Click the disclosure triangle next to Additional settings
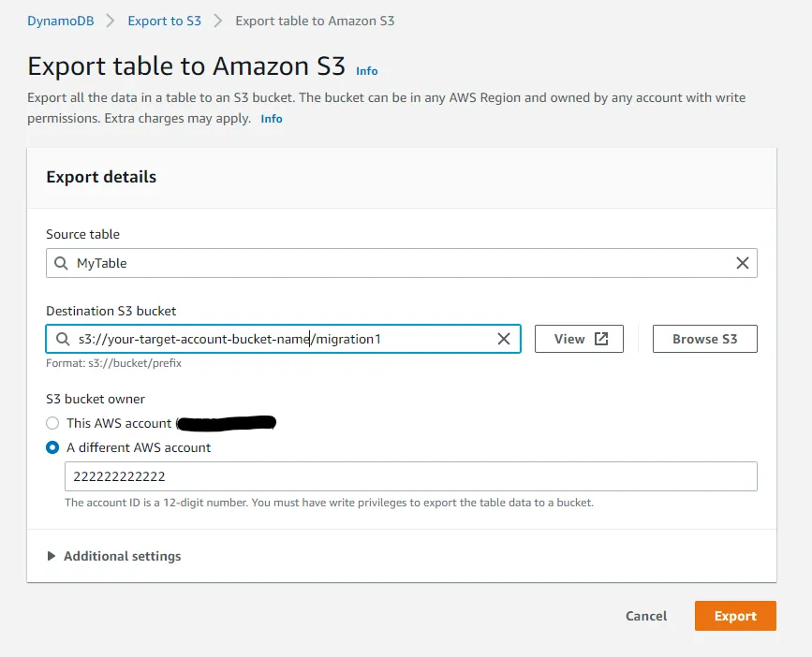Viewport: 812px width, 657px height. coord(53,556)
